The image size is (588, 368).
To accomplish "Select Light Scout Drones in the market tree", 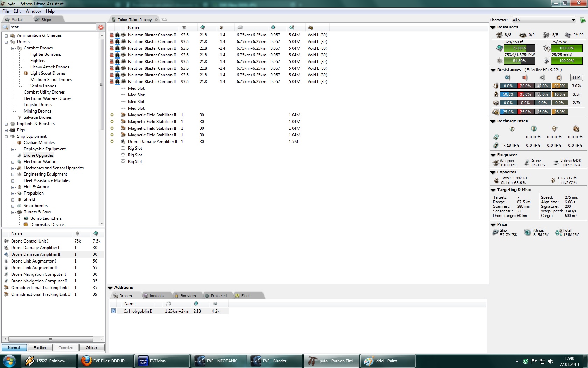I will click(x=48, y=73).
